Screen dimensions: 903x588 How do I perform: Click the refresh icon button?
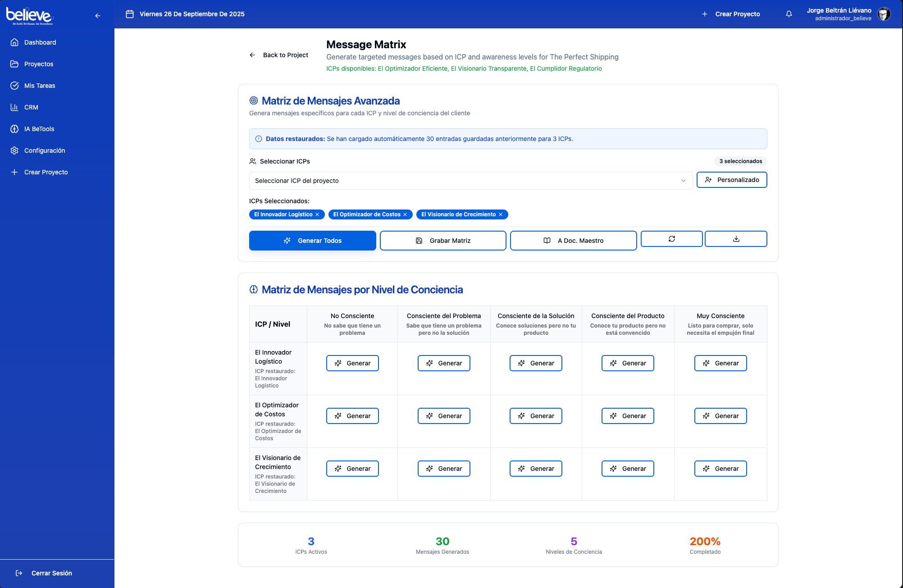coord(671,239)
